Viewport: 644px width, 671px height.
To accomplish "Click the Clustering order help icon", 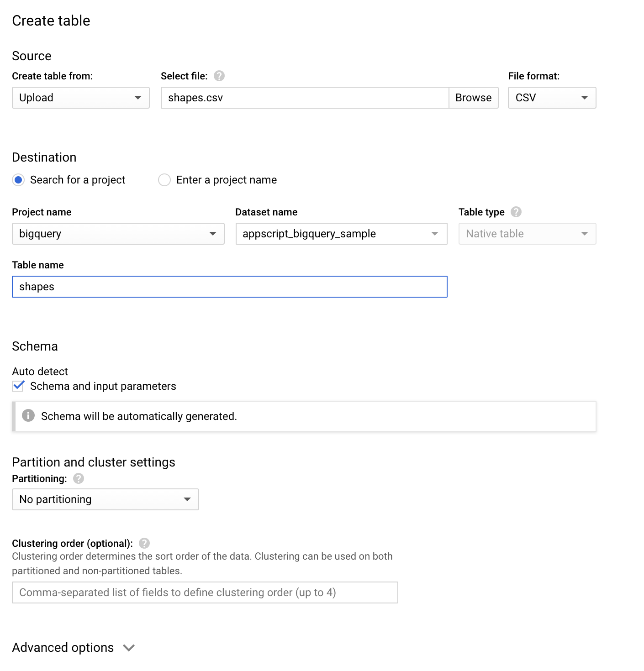I will (x=144, y=543).
